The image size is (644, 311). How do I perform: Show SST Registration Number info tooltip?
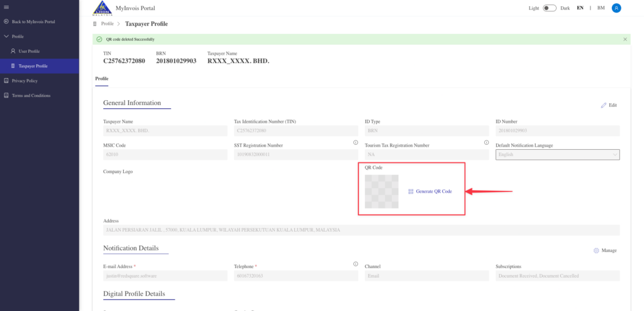355,143
